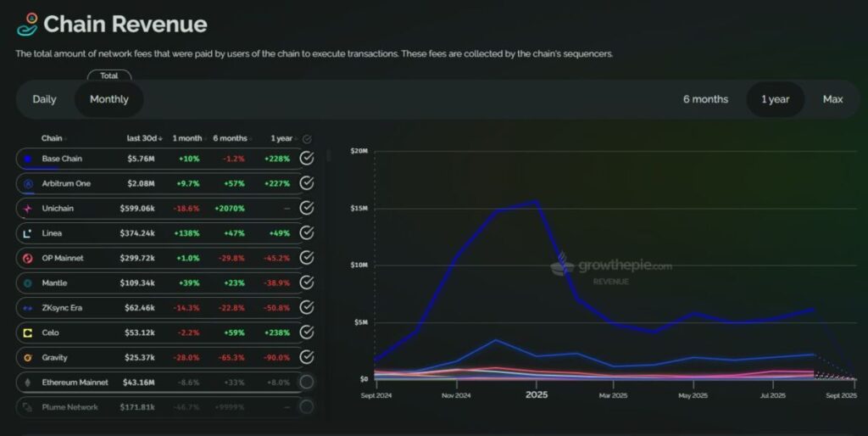
Task: Sort table by Chain column
Action: 53,138
